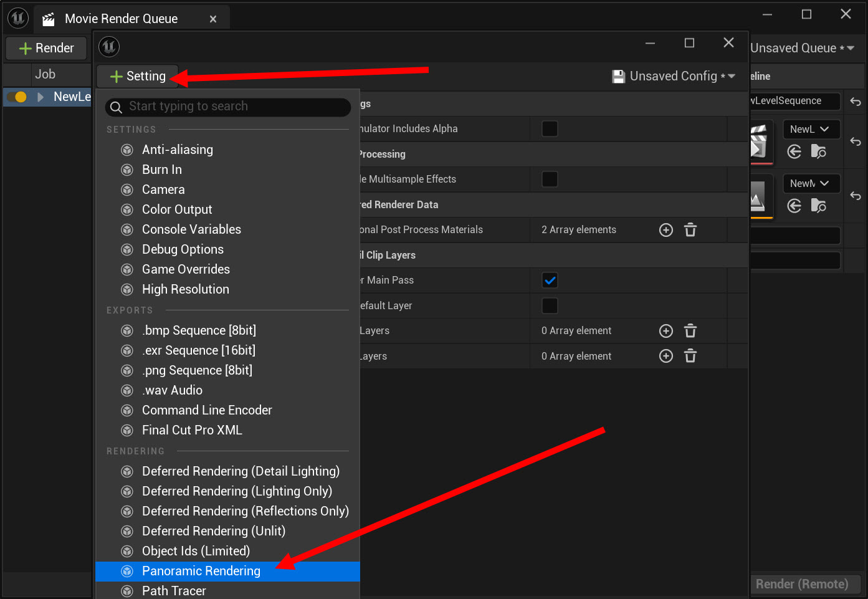The width and height of the screenshot is (868, 599).
Task: Click the vLevelSequence job name field
Action: point(795,101)
